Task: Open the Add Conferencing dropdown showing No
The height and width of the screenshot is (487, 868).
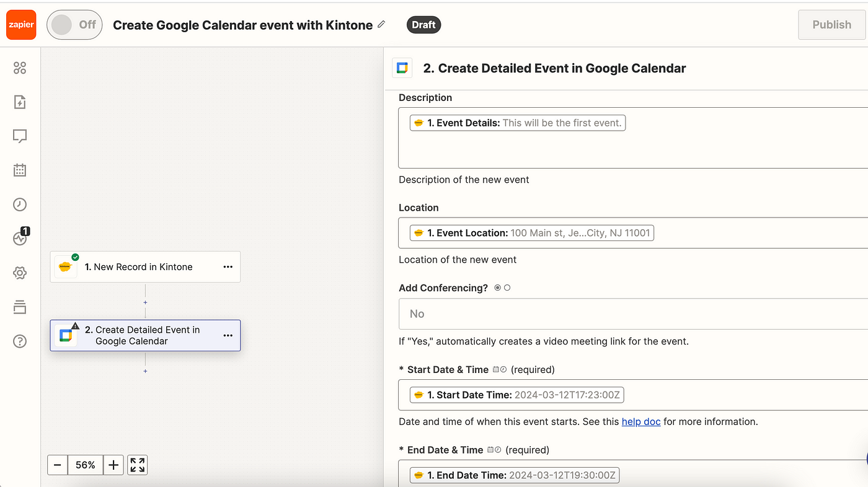Action: pyautogui.click(x=632, y=314)
